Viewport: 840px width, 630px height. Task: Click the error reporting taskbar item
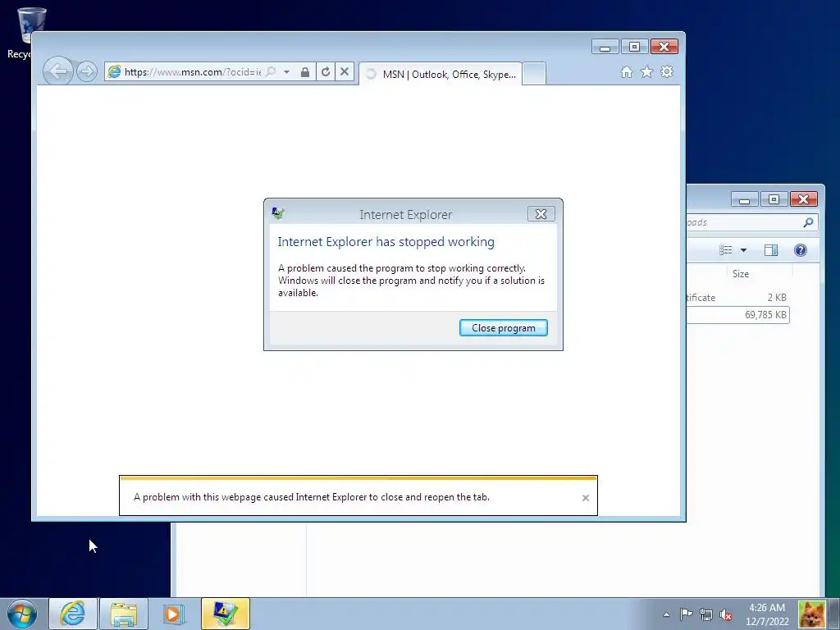226,614
